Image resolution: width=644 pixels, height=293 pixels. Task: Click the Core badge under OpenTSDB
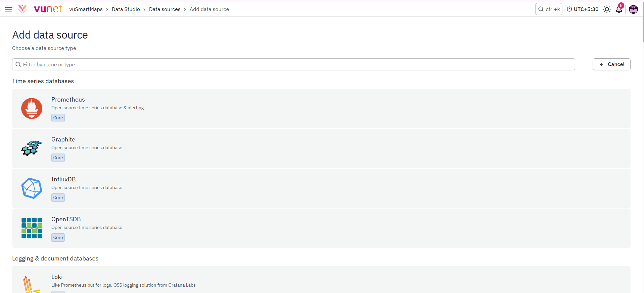pyautogui.click(x=58, y=237)
